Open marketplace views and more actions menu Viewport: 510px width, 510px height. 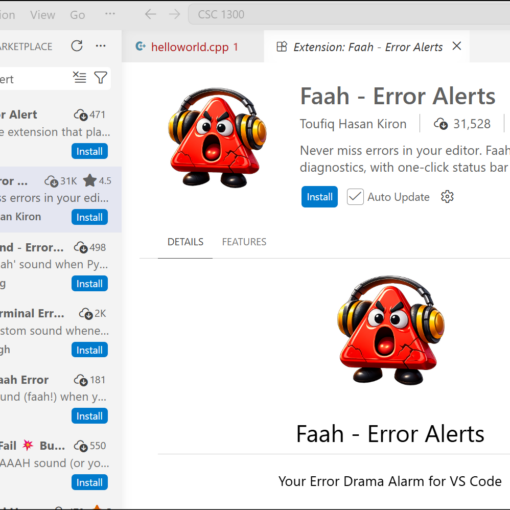100,46
